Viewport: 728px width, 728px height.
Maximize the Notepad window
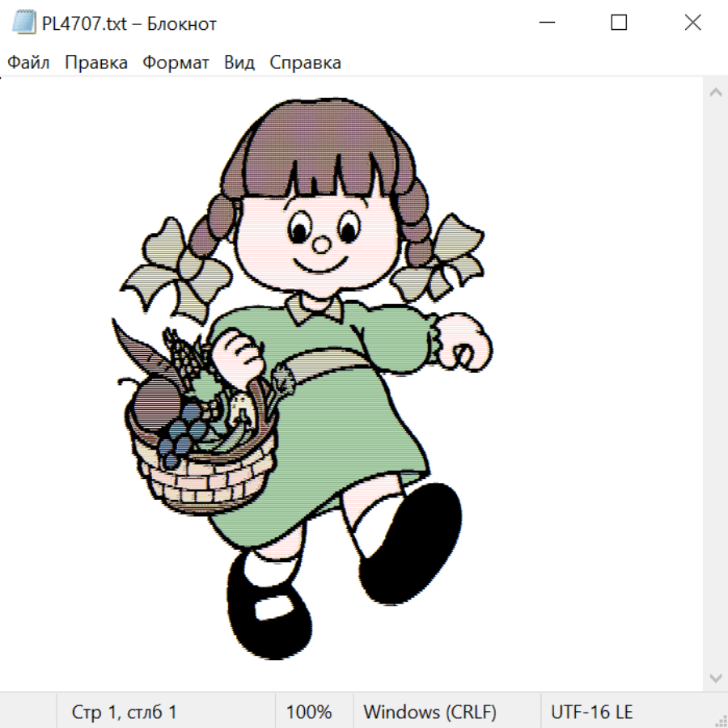click(619, 23)
